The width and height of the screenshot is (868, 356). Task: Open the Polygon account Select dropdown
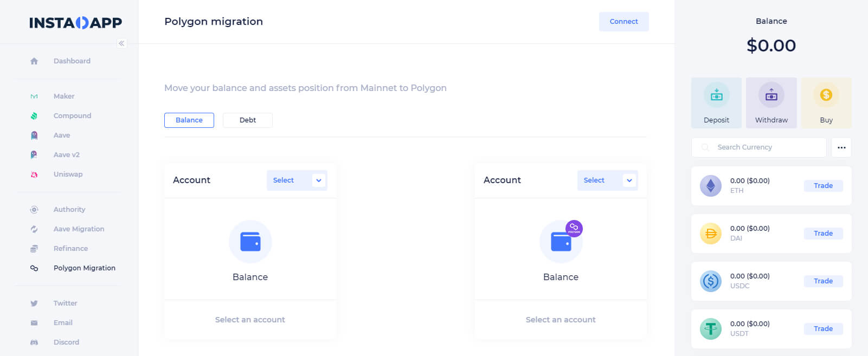pyautogui.click(x=607, y=180)
